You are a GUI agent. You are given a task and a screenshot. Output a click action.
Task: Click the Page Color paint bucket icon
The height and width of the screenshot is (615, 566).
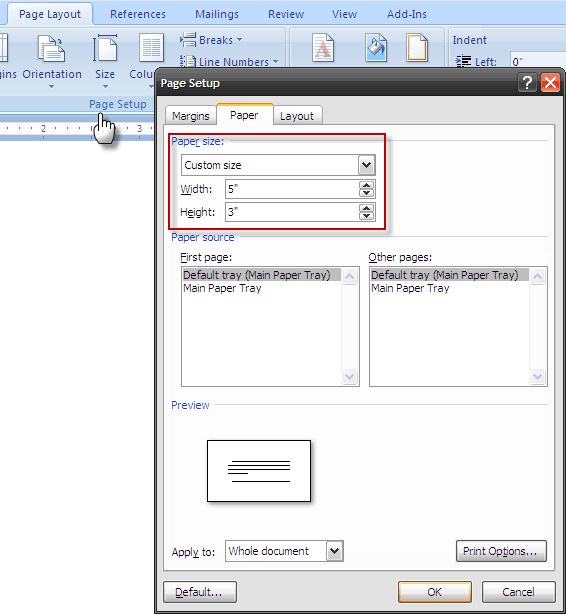pos(376,48)
